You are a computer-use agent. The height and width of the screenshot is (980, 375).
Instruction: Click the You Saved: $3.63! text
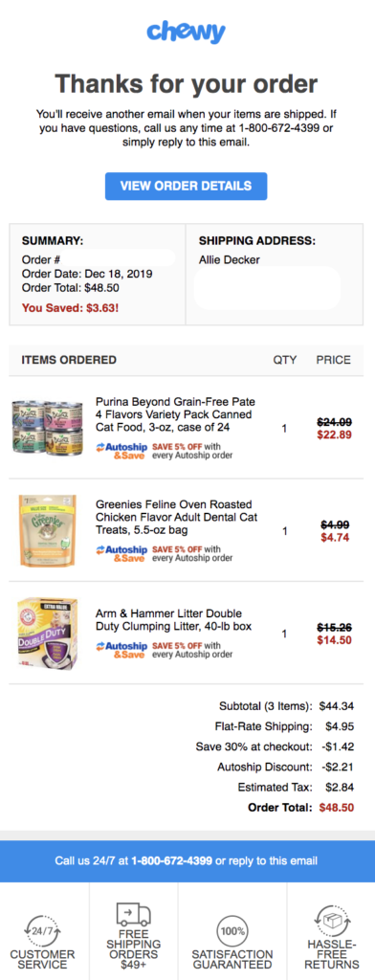(x=70, y=307)
